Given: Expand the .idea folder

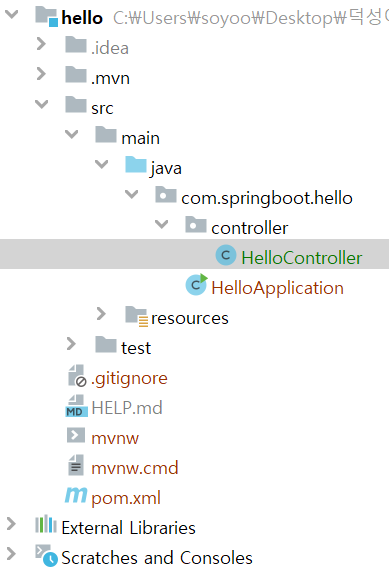Looking at the screenshot, I should [x=41, y=44].
